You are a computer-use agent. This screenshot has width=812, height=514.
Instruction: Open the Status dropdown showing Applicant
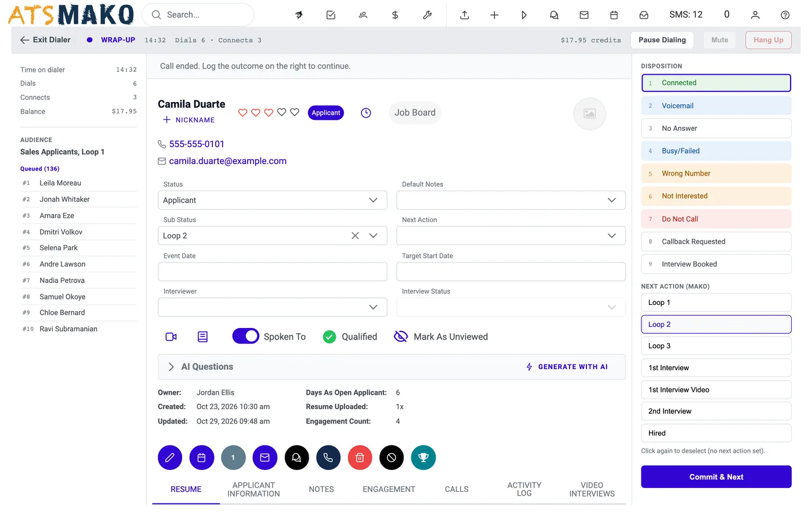[273, 201]
